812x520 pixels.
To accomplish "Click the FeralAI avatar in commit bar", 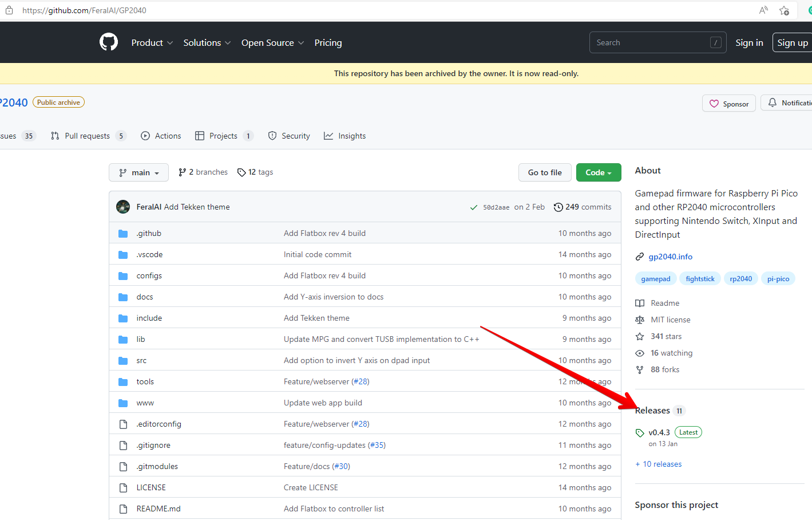I will 123,207.
